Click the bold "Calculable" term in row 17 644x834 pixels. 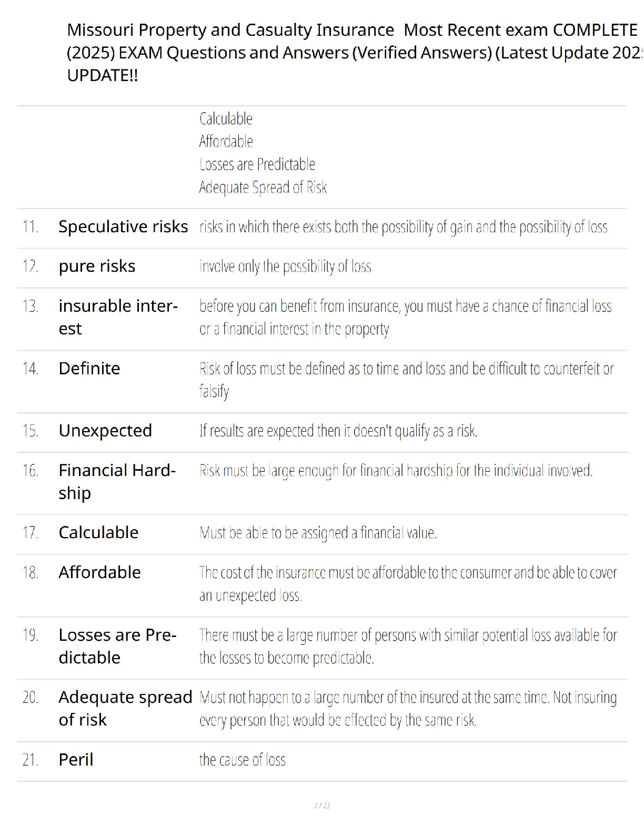(98, 532)
